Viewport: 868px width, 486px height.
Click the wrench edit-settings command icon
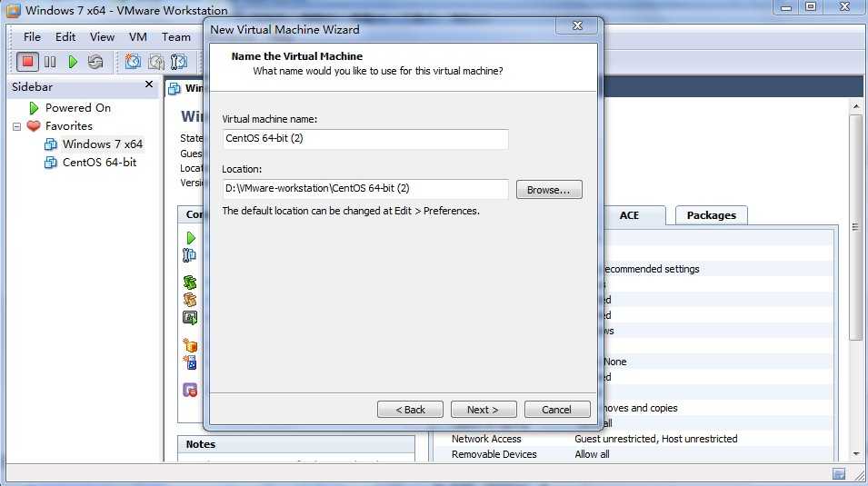189,255
